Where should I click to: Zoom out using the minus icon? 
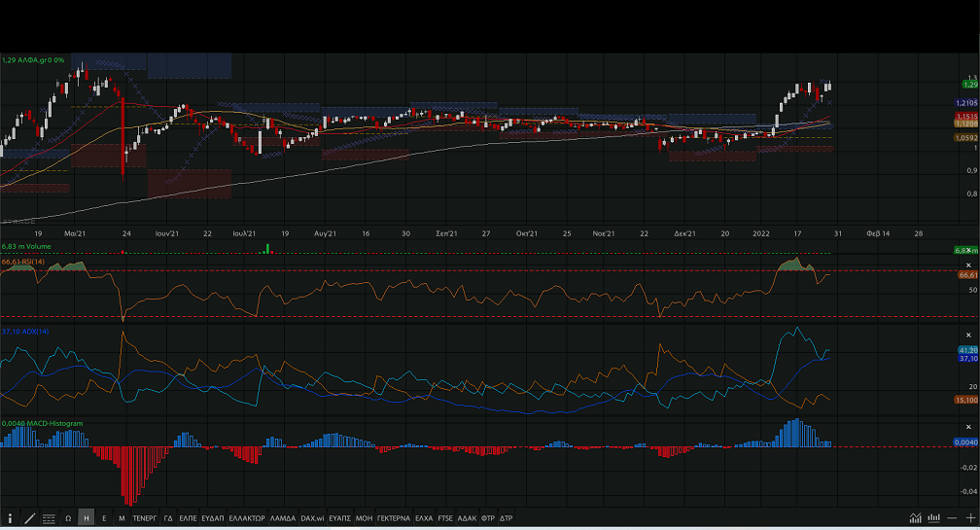click(x=954, y=518)
